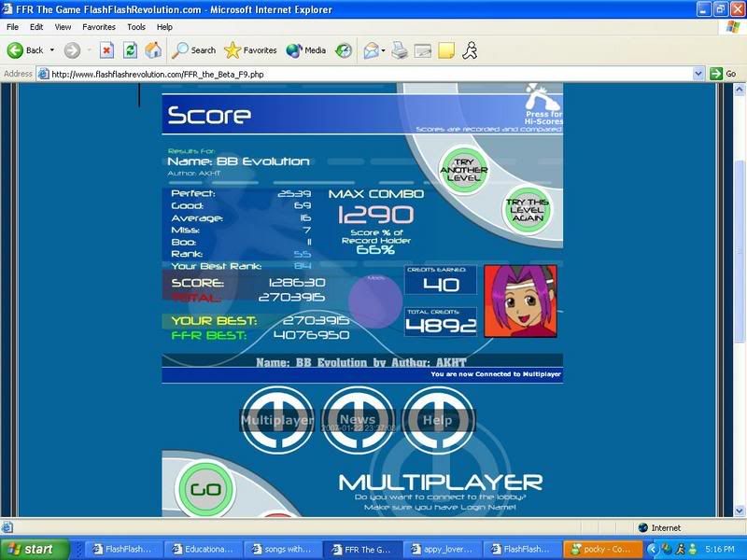Click the MULTIPLAYER heading text
This screenshot has height=560, width=747.
(x=441, y=483)
